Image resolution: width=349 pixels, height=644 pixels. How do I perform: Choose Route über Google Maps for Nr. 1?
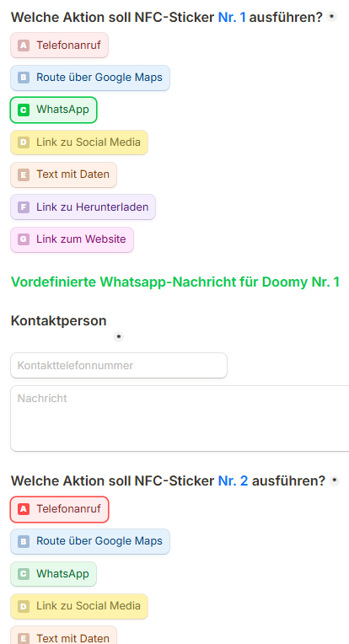point(90,78)
